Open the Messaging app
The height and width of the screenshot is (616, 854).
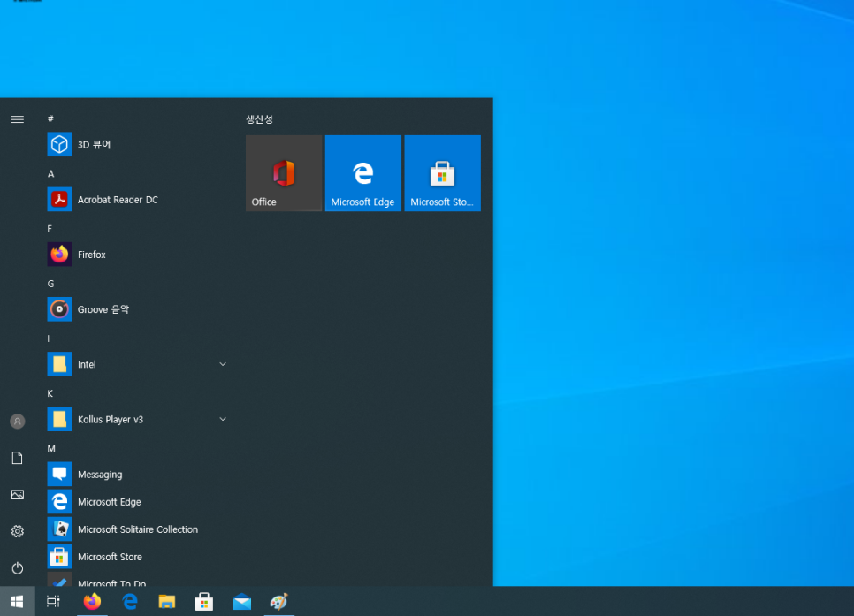(137, 475)
